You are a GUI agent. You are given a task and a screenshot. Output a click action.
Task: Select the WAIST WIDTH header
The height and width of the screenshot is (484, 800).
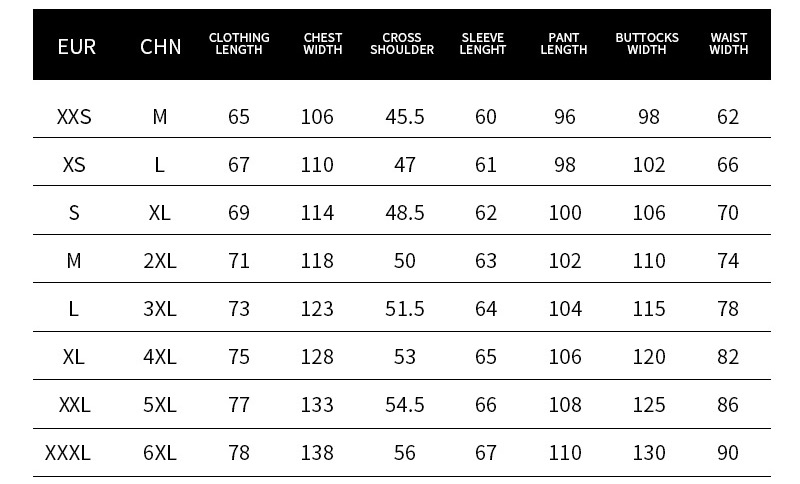pyautogui.click(x=729, y=44)
